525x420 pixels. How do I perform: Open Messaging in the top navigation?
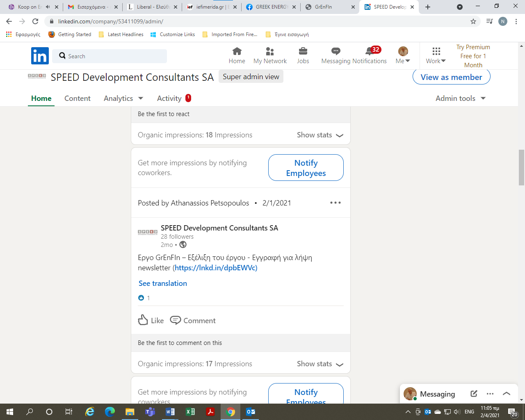point(336,56)
